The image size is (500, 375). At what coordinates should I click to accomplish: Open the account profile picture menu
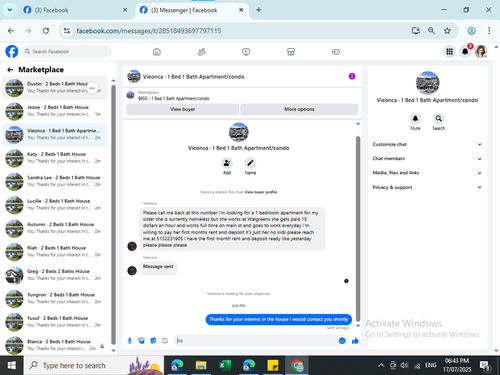(481, 51)
